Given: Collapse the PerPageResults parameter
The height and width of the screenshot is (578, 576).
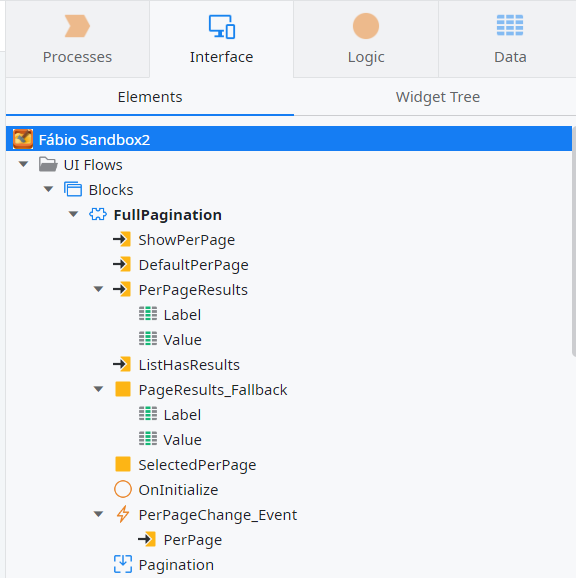Looking at the screenshot, I should coord(98,289).
